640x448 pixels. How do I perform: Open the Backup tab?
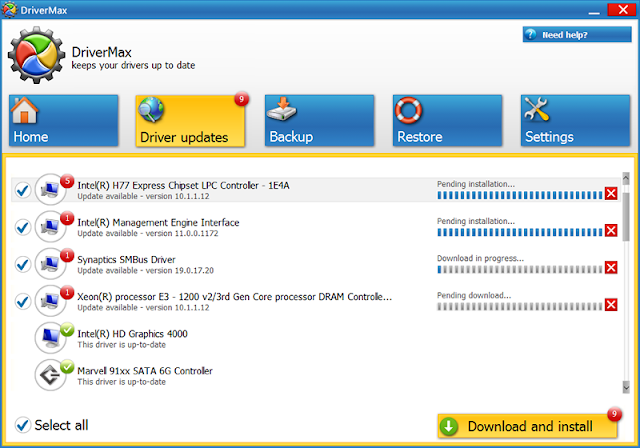tap(319, 120)
